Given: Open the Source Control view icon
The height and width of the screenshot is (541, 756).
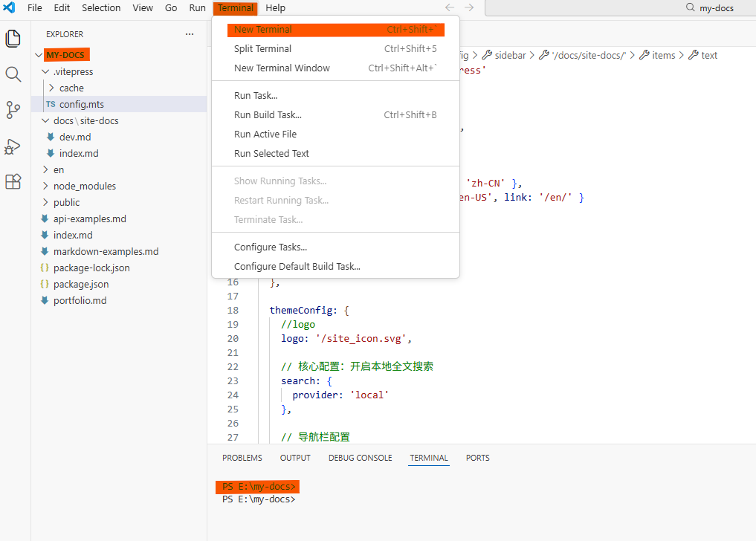Looking at the screenshot, I should tap(13, 110).
